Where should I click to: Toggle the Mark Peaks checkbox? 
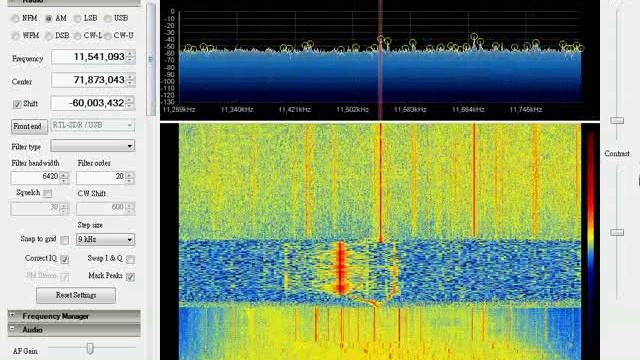[130, 277]
